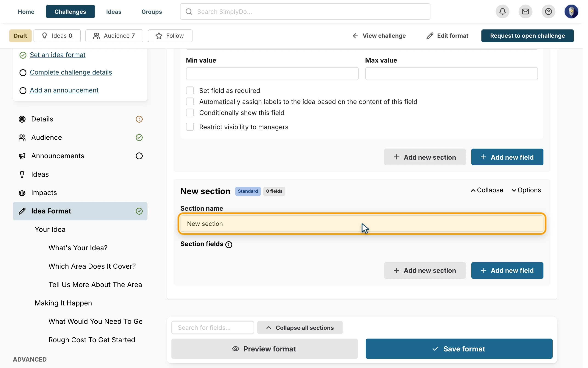The width and height of the screenshot is (588, 368).
Task: Open the Challenges nav tab
Action: (x=70, y=11)
